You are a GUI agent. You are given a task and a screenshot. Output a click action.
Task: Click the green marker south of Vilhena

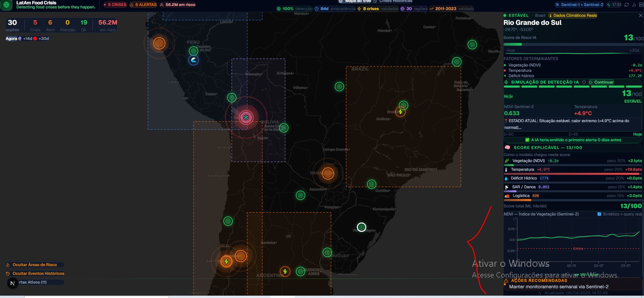[x=339, y=87]
